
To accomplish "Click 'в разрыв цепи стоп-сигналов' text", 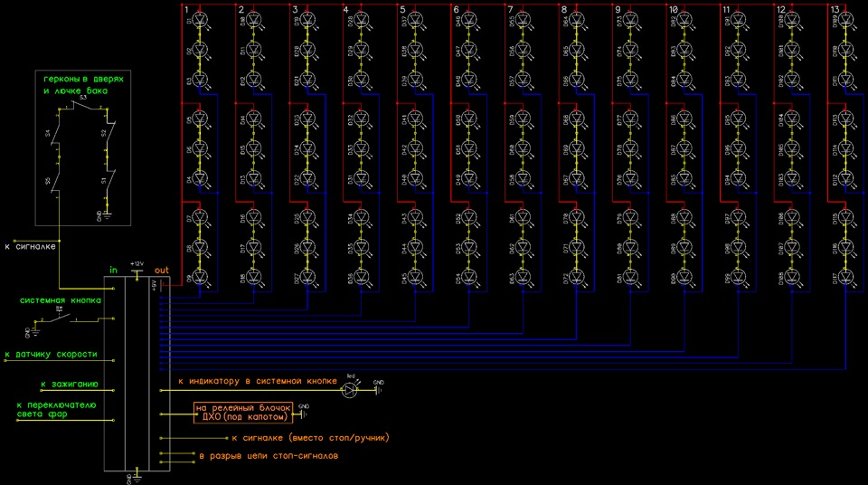I will [x=269, y=456].
